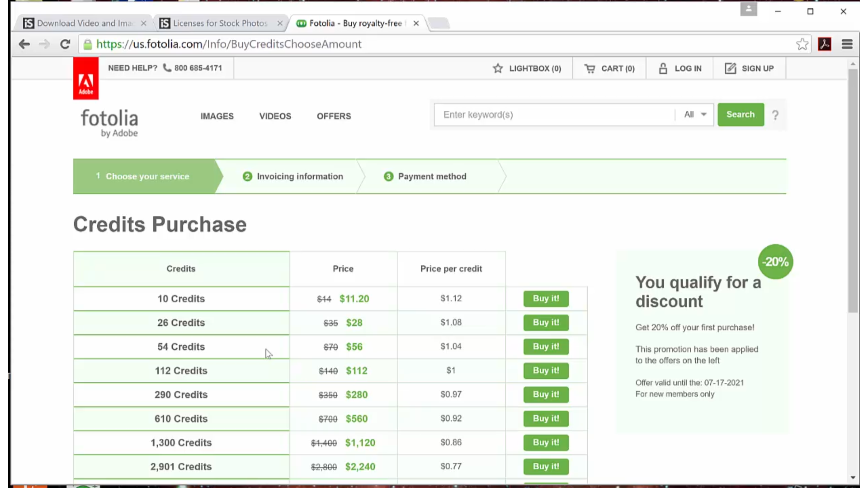Open the OFFERS menu

[x=334, y=116]
